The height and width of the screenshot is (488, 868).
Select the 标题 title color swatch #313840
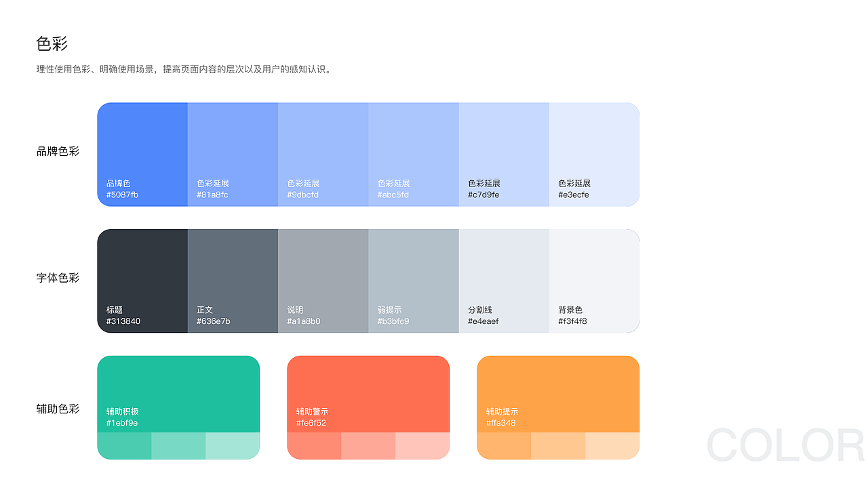click(142, 281)
